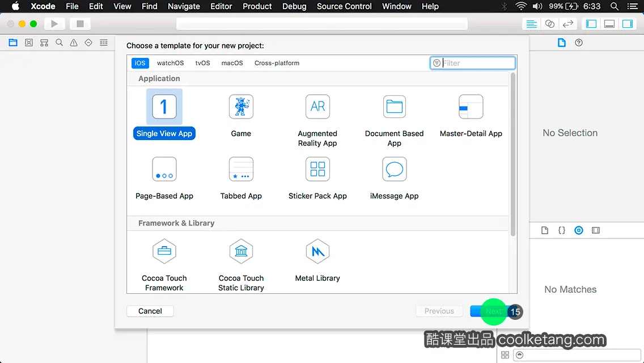Image resolution: width=644 pixels, height=363 pixels.
Task: Focus the template Filter field
Action: coord(472,63)
